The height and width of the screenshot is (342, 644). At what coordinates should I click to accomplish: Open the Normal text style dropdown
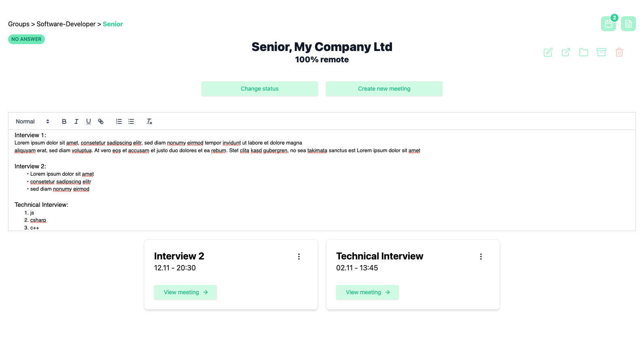coord(32,121)
